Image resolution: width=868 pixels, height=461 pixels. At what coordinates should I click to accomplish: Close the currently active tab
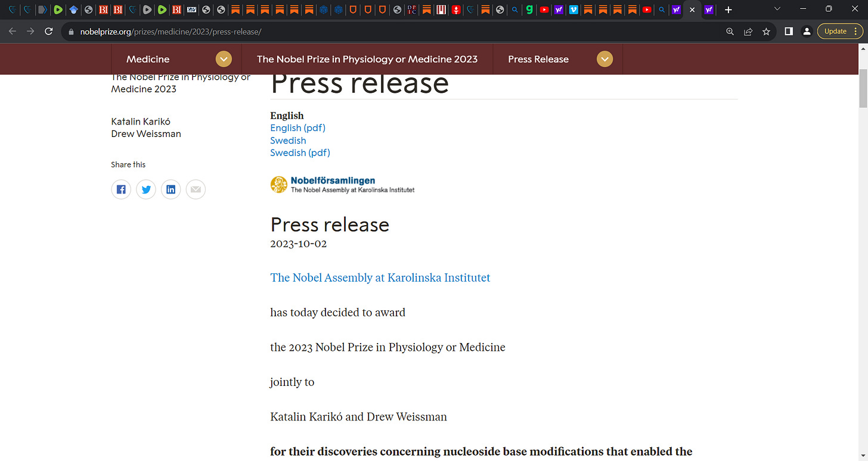(692, 10)
